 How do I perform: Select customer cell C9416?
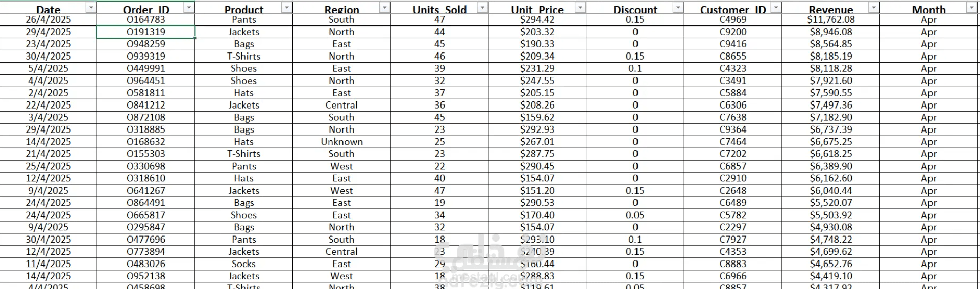[733, 44]
